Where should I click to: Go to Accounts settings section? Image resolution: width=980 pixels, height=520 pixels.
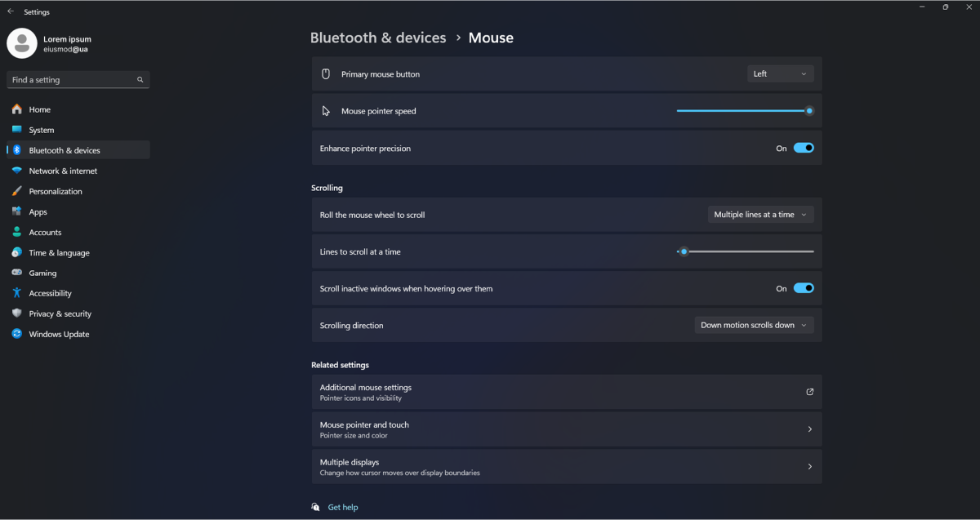pos(45,232)
